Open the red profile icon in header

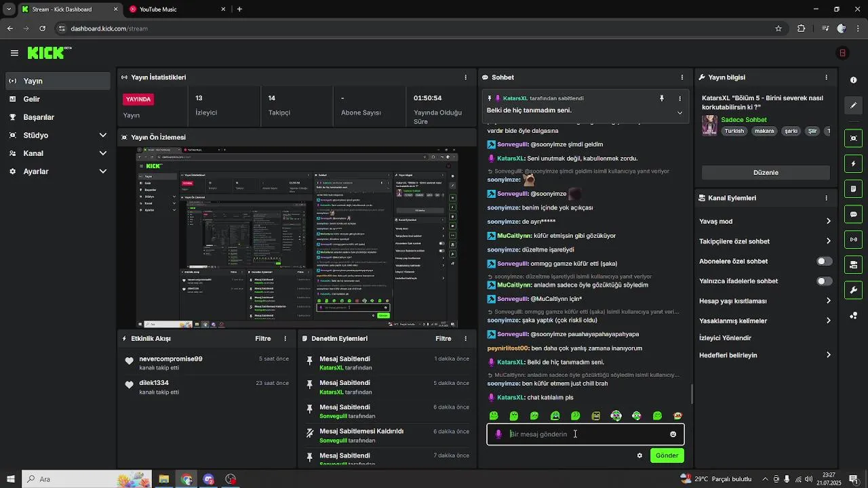[x=842, y=53]
